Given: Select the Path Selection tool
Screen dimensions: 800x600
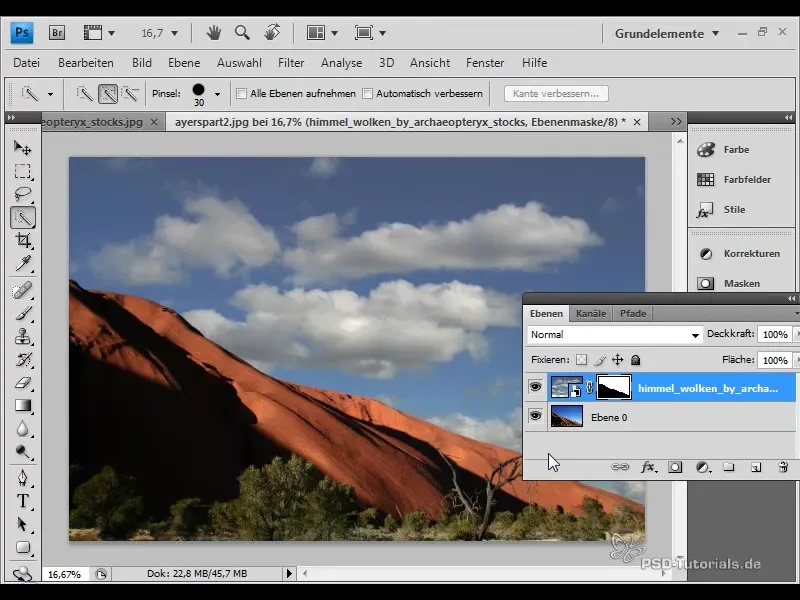Looking at the screenshot, I should tap(22, 524).
